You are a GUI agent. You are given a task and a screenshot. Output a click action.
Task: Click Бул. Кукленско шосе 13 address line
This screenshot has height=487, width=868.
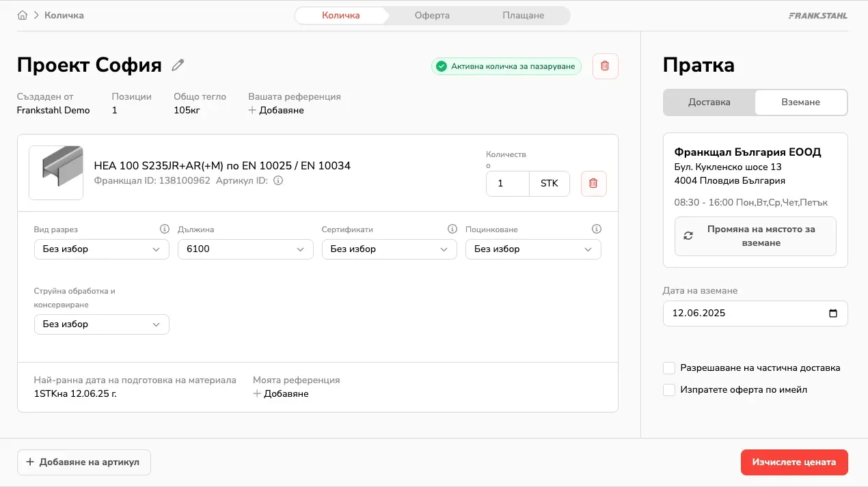tap(728, 167)
